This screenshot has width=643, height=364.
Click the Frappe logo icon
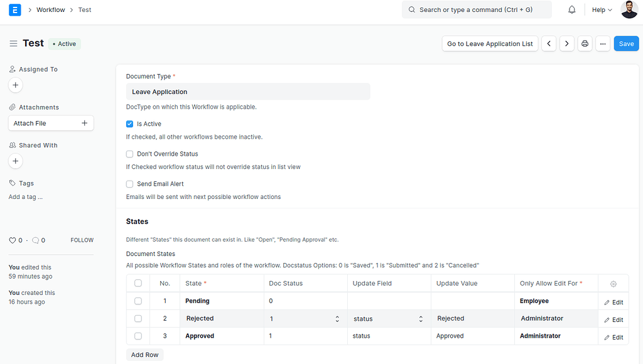14,9
